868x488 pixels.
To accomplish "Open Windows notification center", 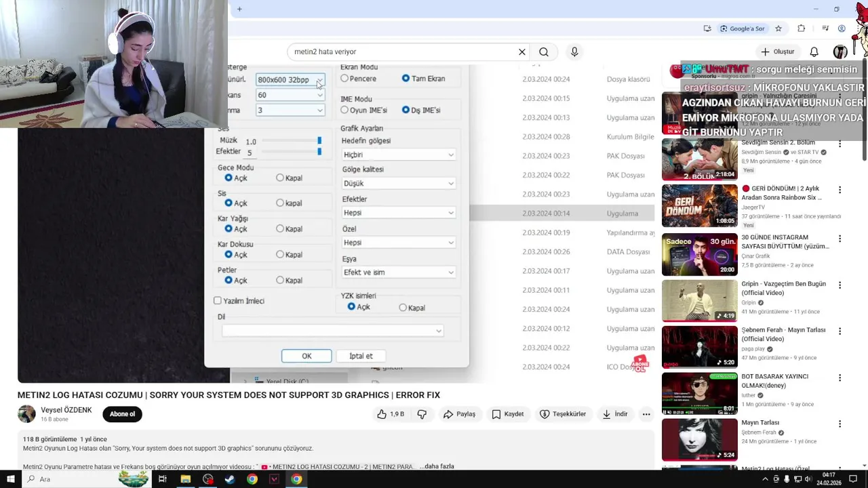I will click(x=853, y=479).
